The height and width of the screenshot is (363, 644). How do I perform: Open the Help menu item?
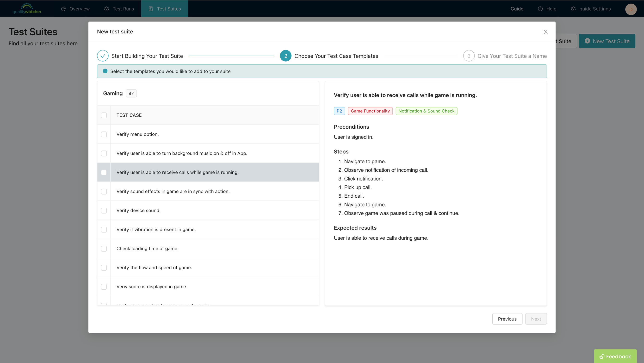pos(547,9)
